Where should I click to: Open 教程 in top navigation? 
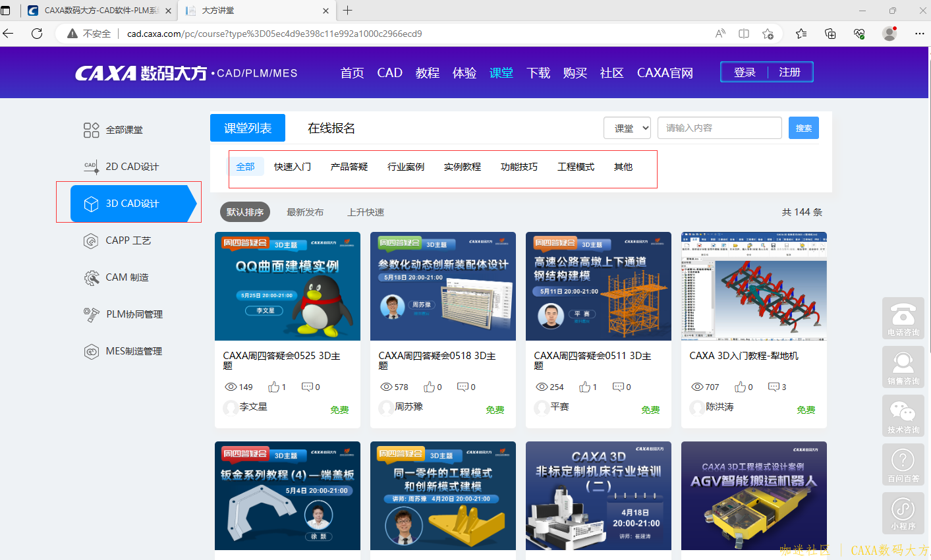coord(428,72)
